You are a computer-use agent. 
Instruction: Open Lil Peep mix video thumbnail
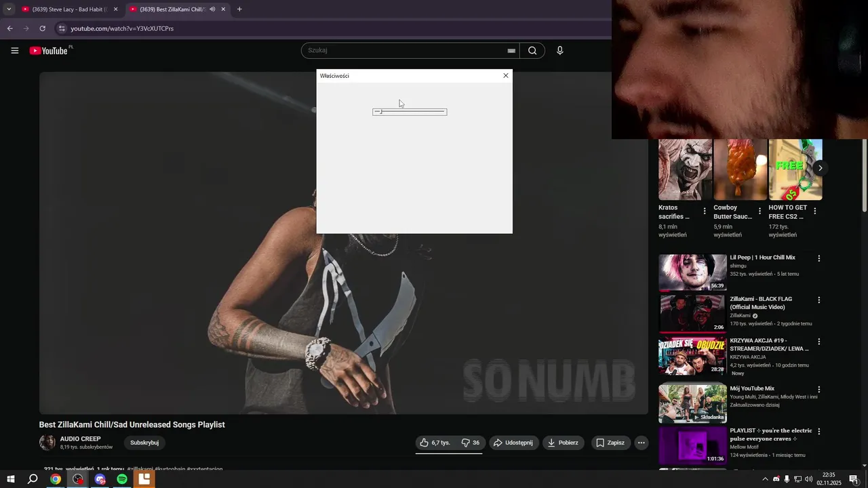pos(692,272)
